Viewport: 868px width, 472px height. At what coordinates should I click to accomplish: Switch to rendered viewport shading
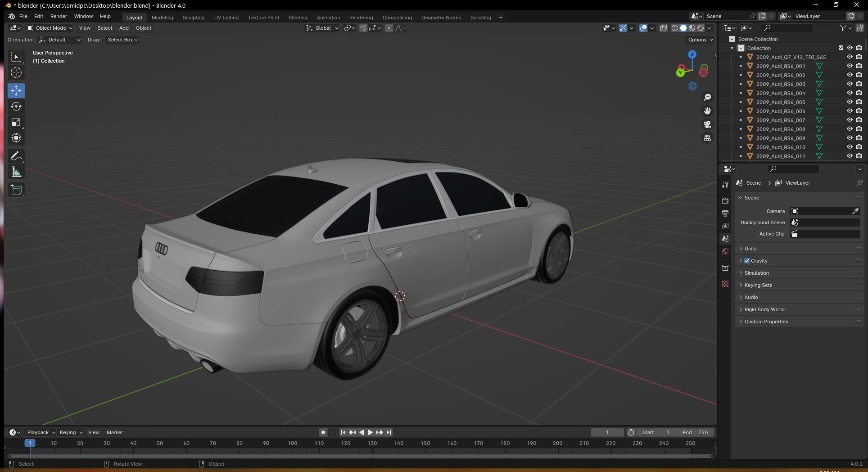(701, 28)
